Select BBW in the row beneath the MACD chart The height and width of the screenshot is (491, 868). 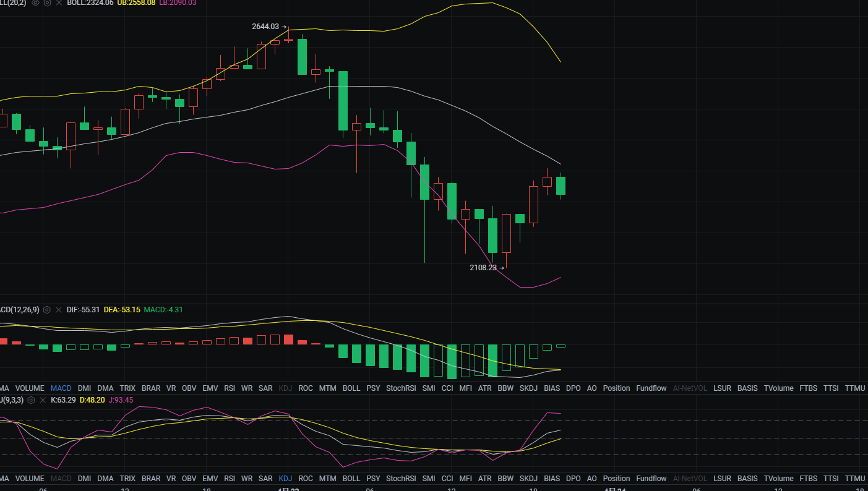[505, 388]
